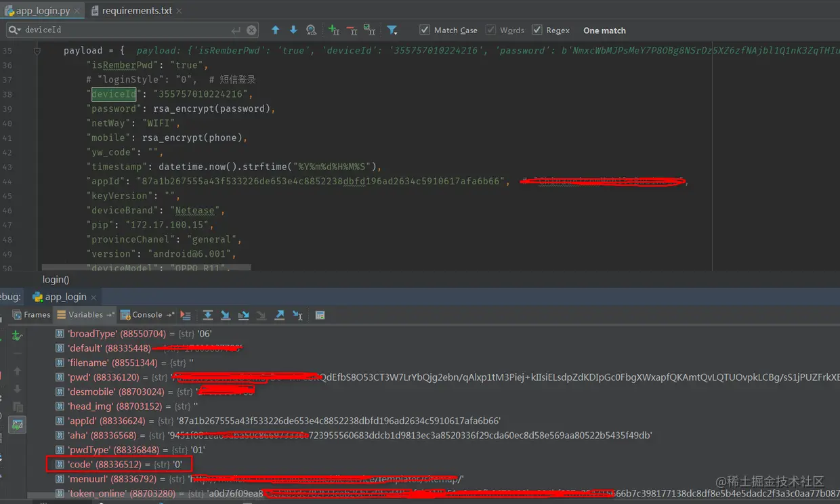Select 'appId' variable row in debugger
This screenshot has height=504, width=840.
click(278, 421)
